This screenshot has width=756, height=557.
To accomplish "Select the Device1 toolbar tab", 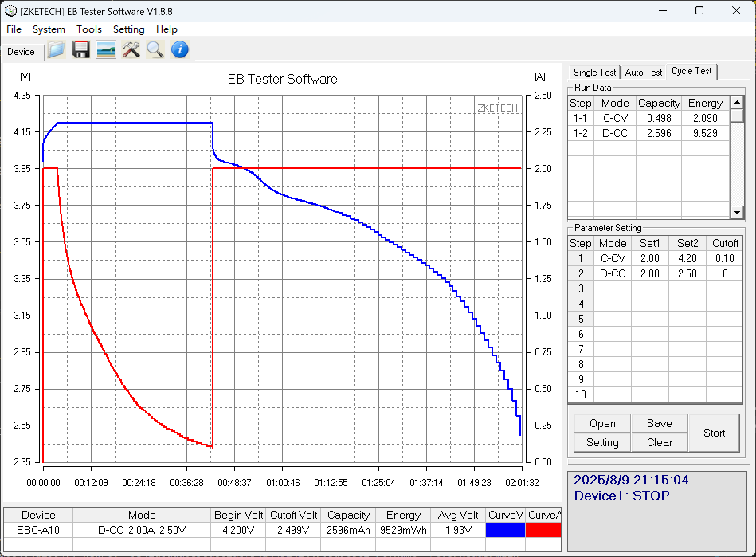I will coord(23,52).
